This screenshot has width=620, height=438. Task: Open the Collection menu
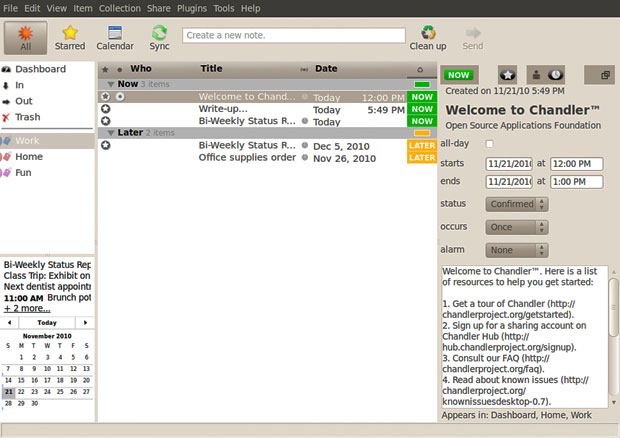119,8
